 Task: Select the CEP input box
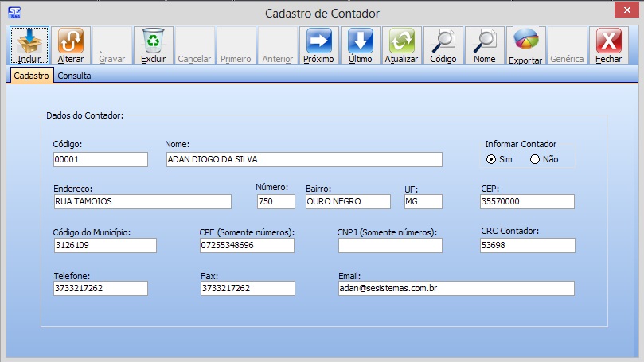[527, 201]
